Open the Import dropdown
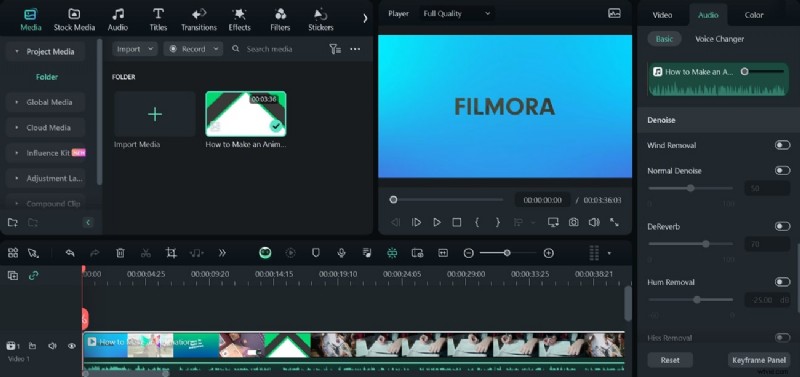The image size is (800, 377). [135, 49]
